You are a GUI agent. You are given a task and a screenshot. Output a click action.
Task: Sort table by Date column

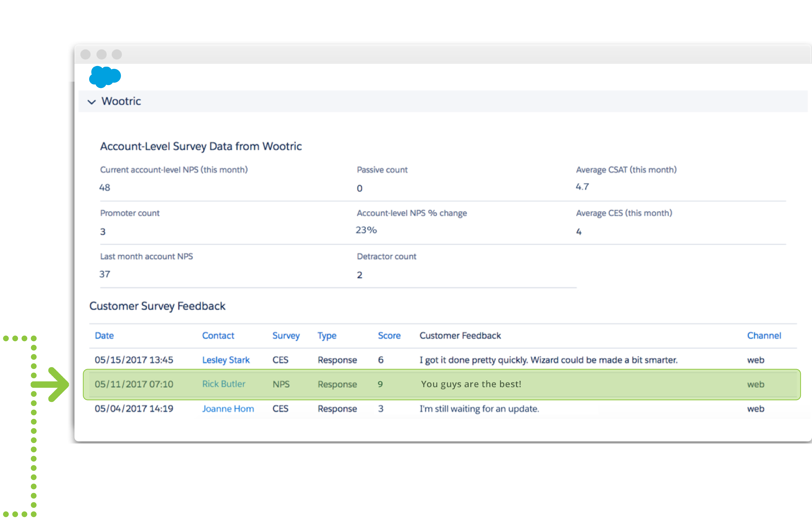tap(104, 336)
